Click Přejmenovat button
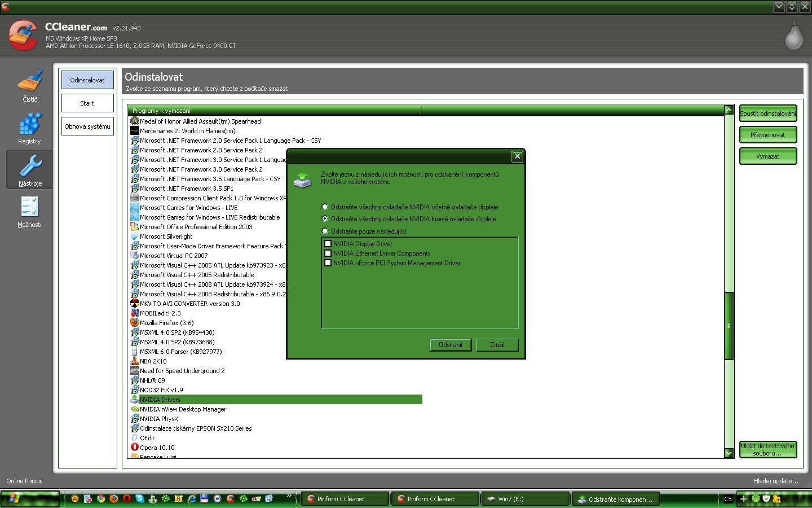 click(768, 135)
